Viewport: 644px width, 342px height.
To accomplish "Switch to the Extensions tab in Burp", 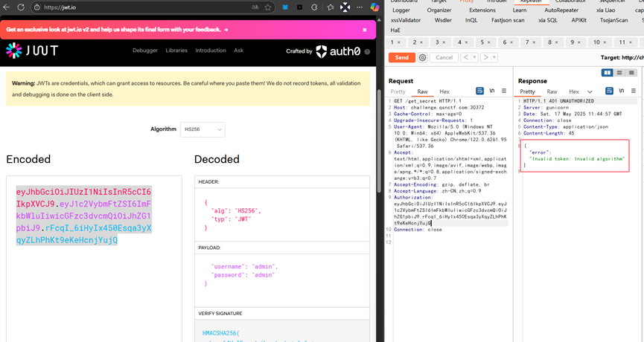I will pyautogui.click(x=482, y=10).
